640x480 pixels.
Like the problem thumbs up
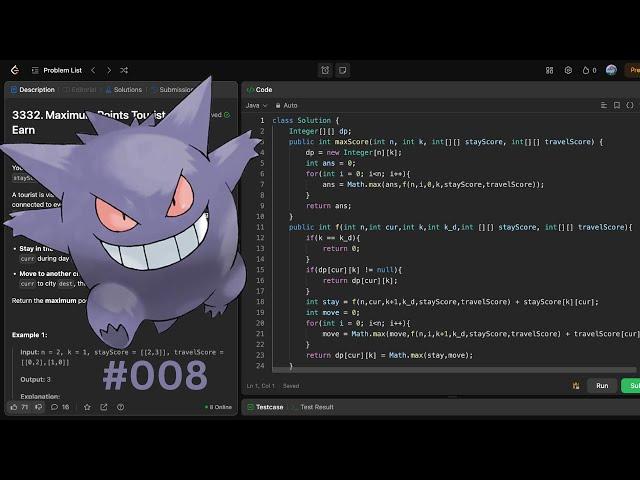click(19, 407)
